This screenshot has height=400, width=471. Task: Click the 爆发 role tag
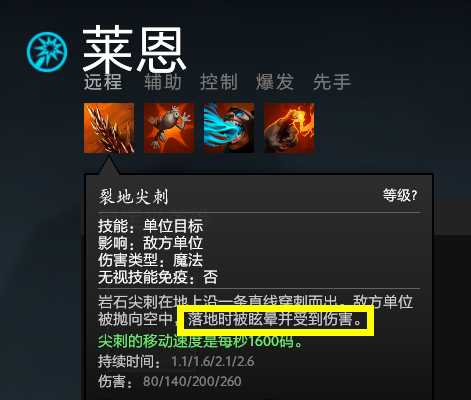coord(275,82)
